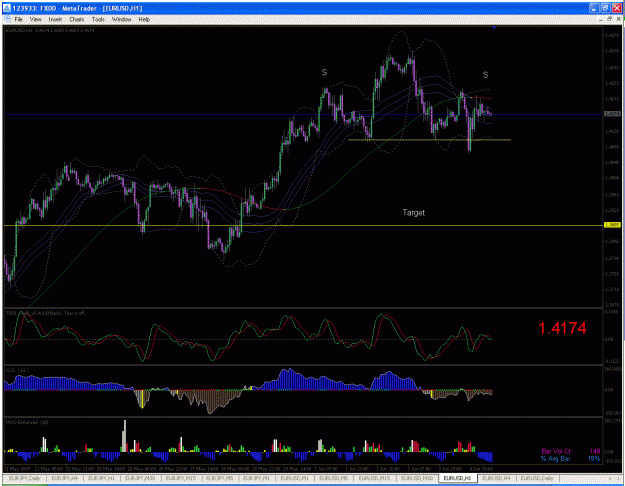Select the active EURUSD,H1 chart tab
Screen dimensions: 625x486
(x=457, y=478)
